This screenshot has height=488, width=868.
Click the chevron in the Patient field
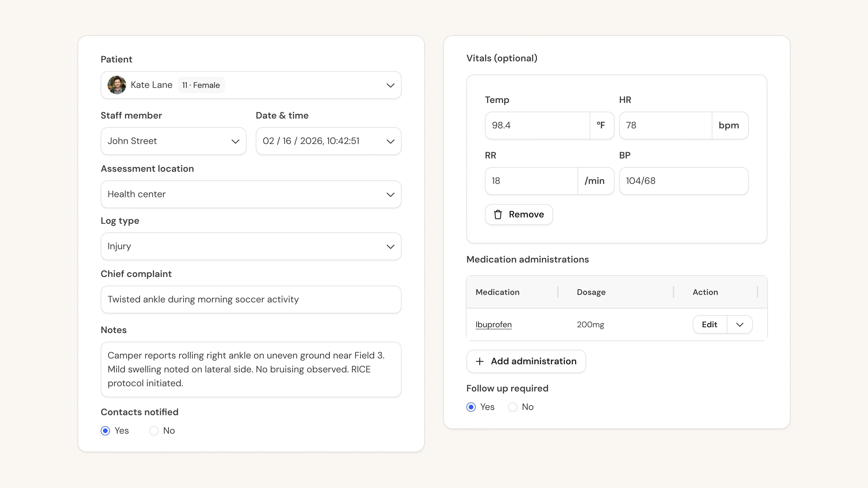390,85
